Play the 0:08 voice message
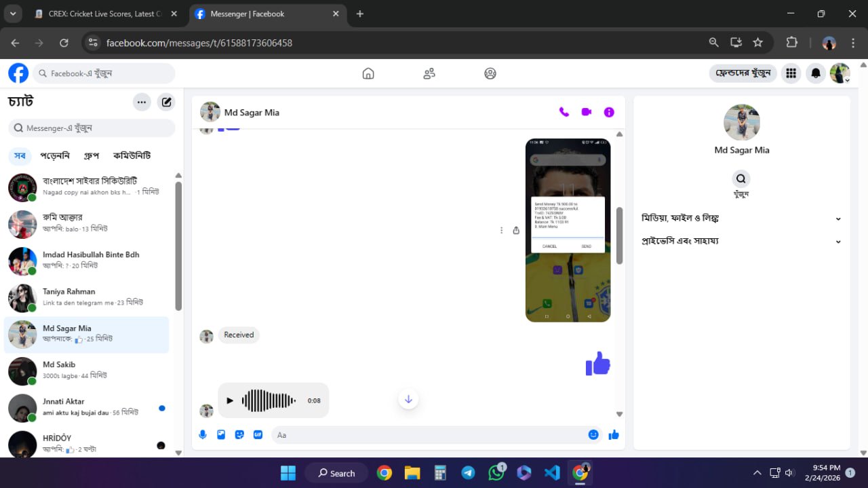 click(230, 400)
